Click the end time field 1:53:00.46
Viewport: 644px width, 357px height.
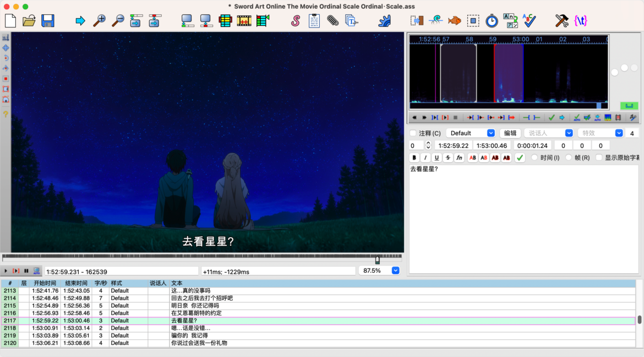click(x=492, y=146)
